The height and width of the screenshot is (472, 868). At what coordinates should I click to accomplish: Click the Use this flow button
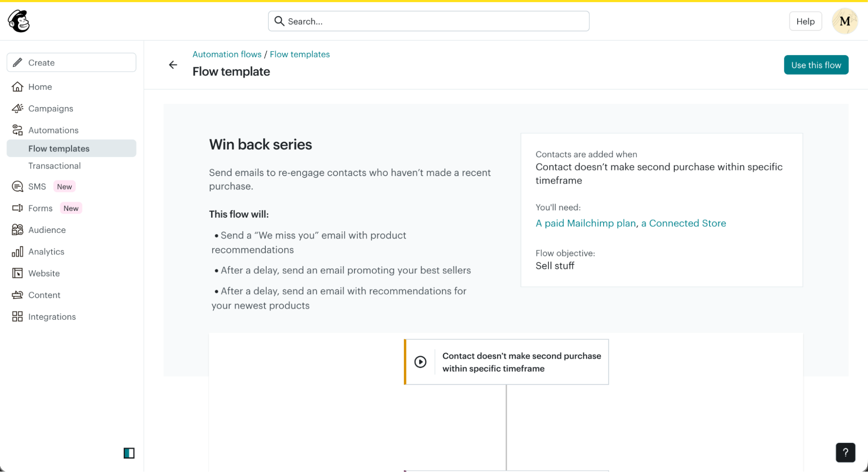pyautogui.click(x=816, y=65)
